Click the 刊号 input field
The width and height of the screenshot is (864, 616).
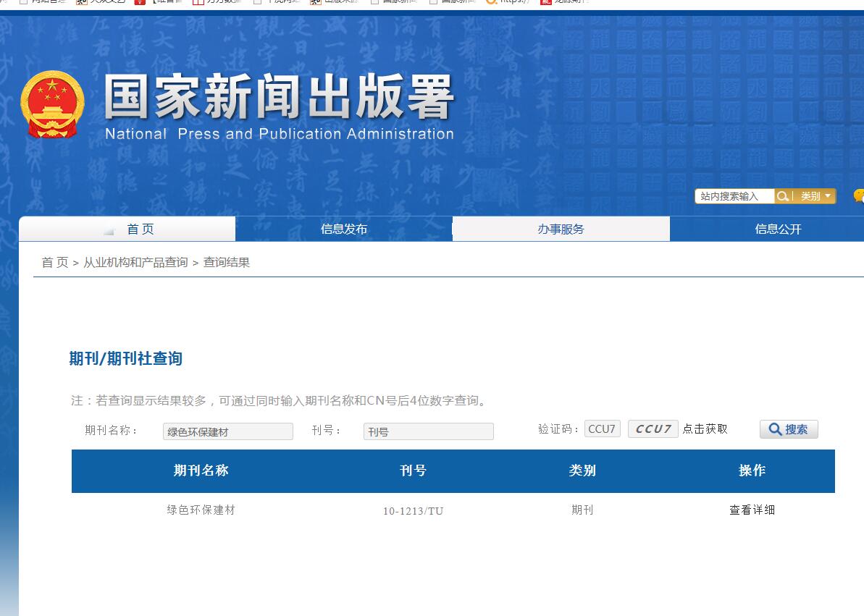pos(427,431)
